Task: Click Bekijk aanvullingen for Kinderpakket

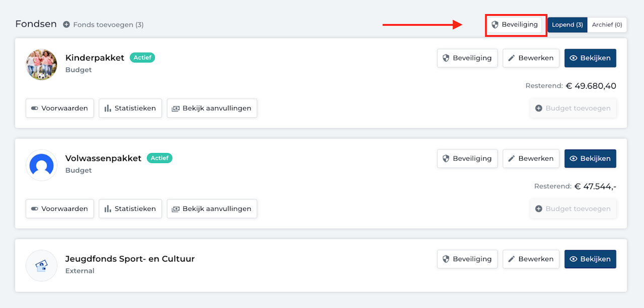Action: coord(212,108)
